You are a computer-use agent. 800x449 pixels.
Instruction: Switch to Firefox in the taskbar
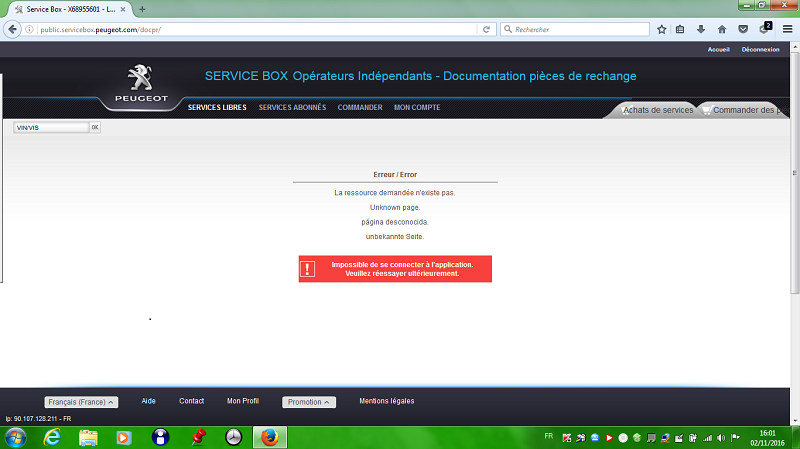[x=270, y=438]
